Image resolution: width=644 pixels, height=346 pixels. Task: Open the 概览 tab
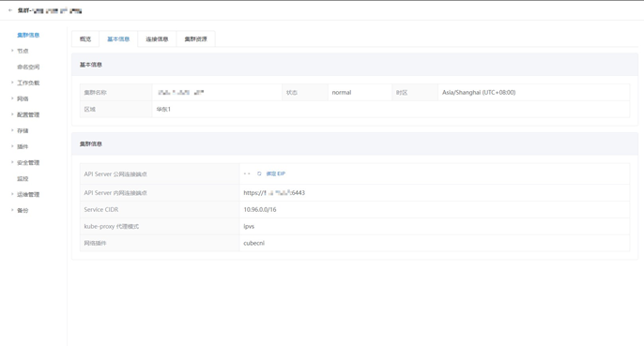pyautogui.click(x=85, y=39)
